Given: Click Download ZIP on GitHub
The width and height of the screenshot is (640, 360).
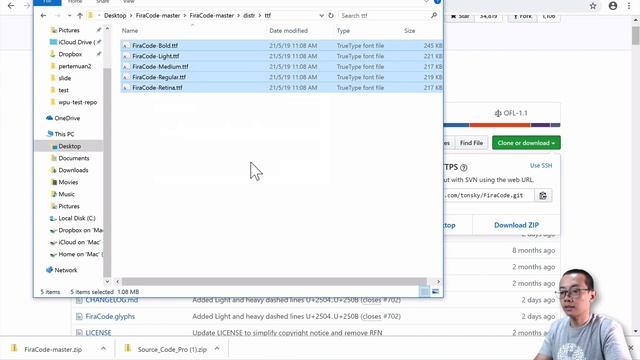Looking at the screenshot, I should pyautogui.click(x=516, y=225).
